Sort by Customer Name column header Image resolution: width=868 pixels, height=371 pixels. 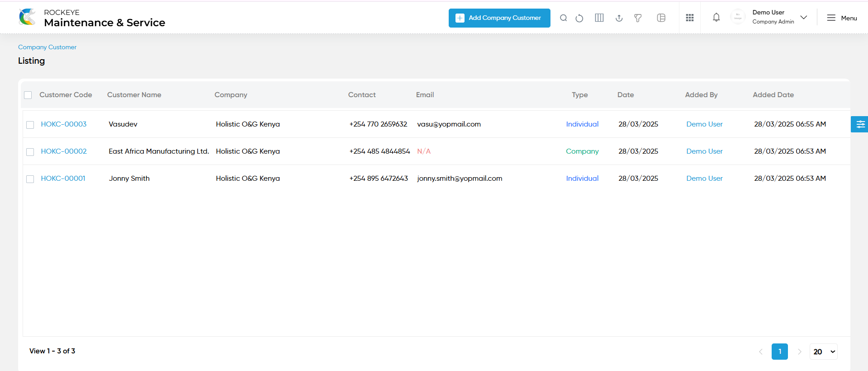click(x=134, y=95)
